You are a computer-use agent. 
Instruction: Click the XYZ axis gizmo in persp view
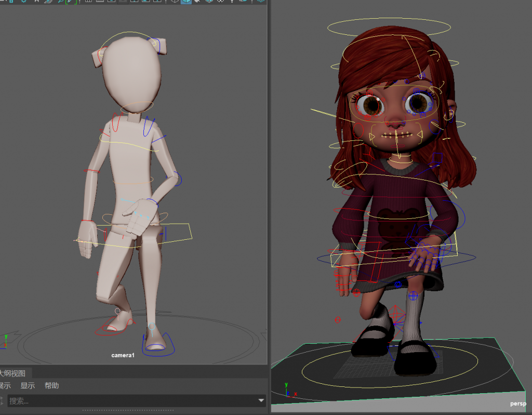point(290,391)
